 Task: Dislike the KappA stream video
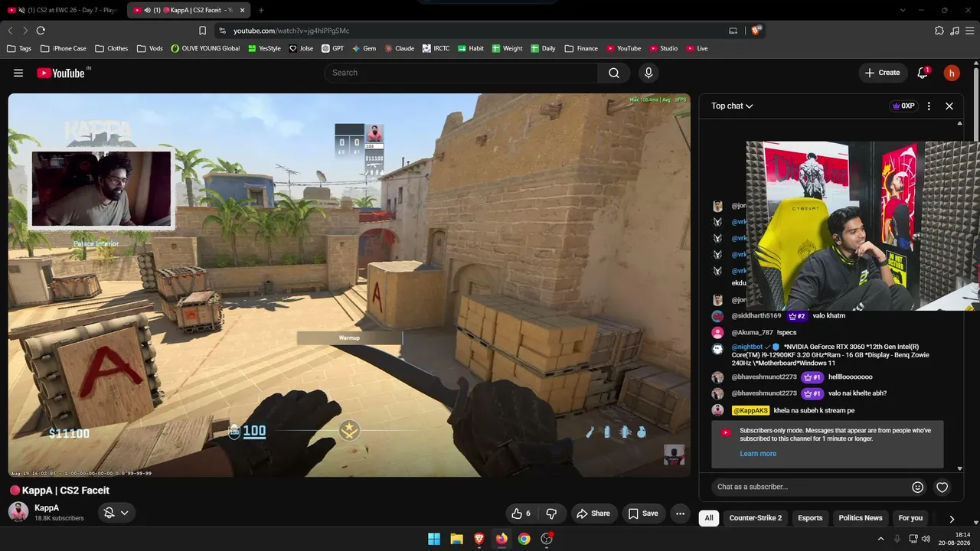pos(551,514)
